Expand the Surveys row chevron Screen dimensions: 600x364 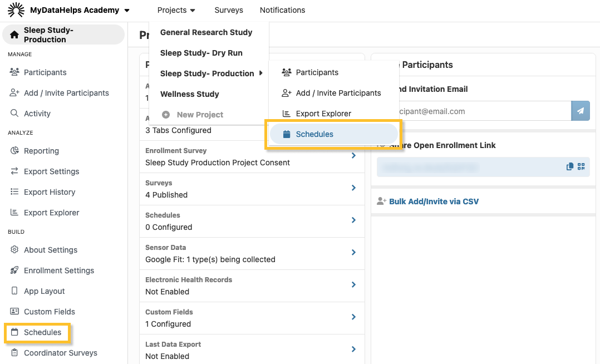click(353, 188)
